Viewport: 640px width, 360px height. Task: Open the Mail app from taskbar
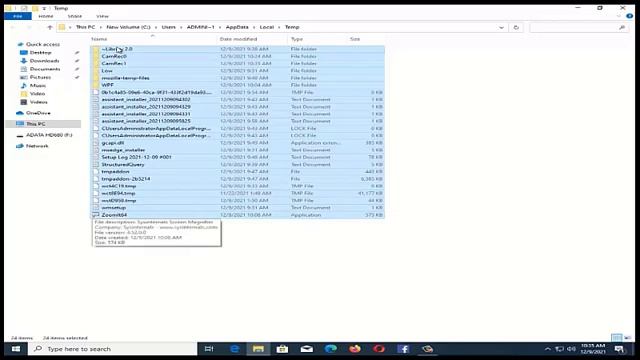click(x=307, y=349)
